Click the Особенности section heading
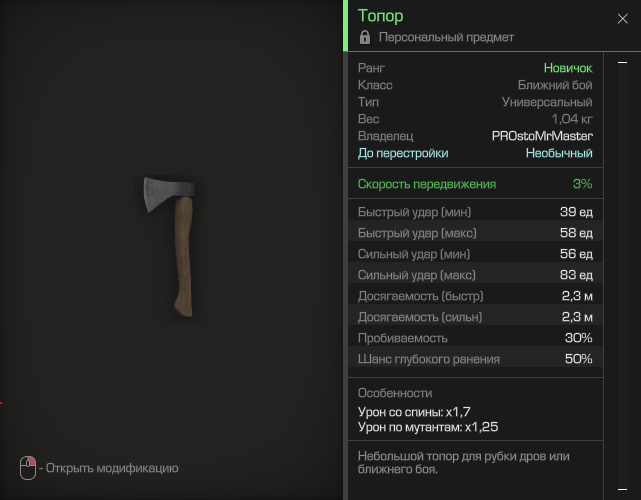 395,393
